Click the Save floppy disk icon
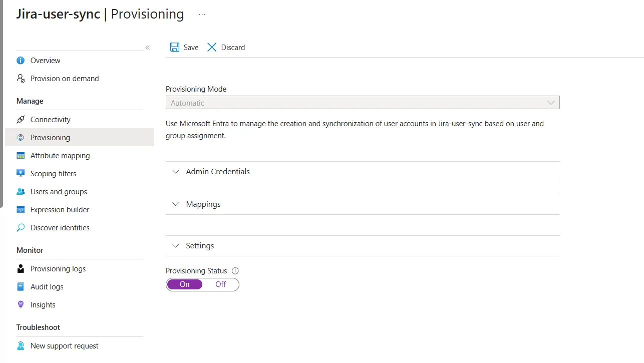 tap(175, 47)
